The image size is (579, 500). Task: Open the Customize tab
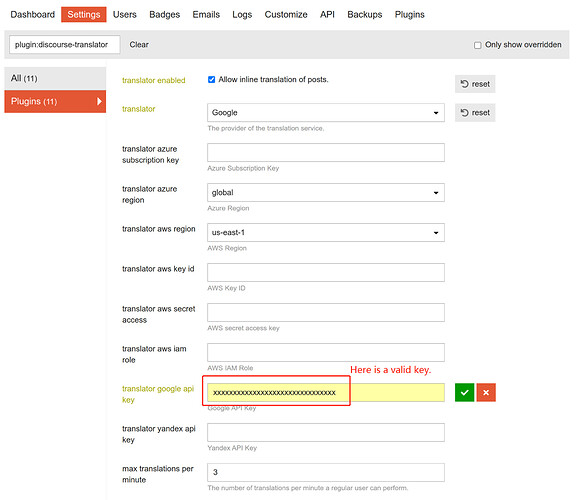[286, 14]
